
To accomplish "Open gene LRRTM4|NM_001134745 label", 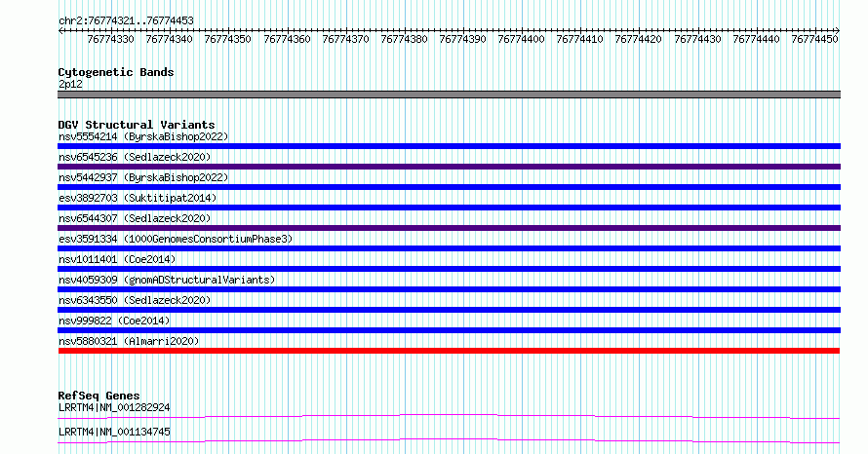I will click(114, 432).
